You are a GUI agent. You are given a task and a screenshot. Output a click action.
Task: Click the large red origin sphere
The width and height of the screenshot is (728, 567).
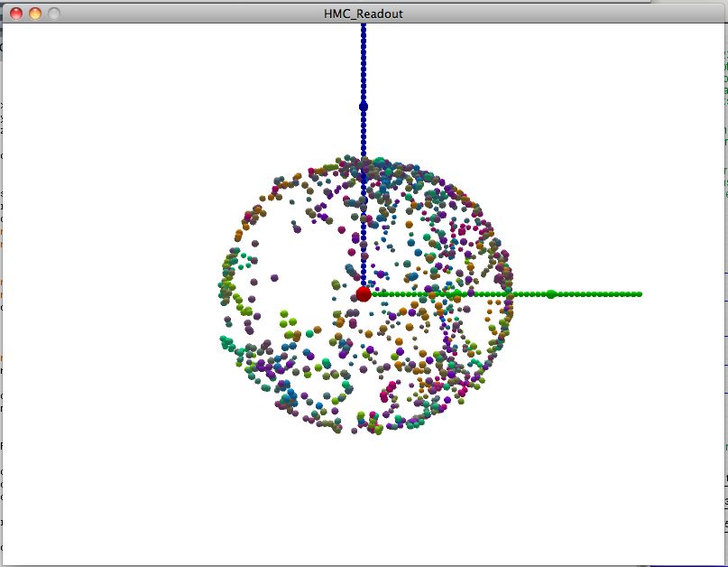[364, 294]
